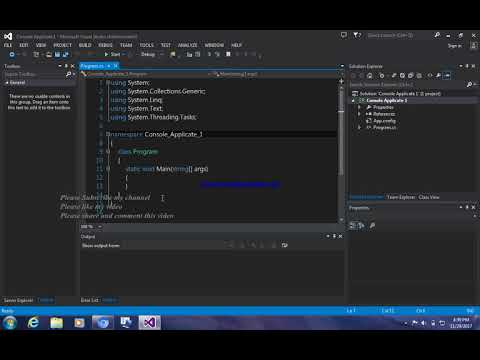Open the class navigation dropdown above the code
Screen dimensions: 480x360
[146, 74]
